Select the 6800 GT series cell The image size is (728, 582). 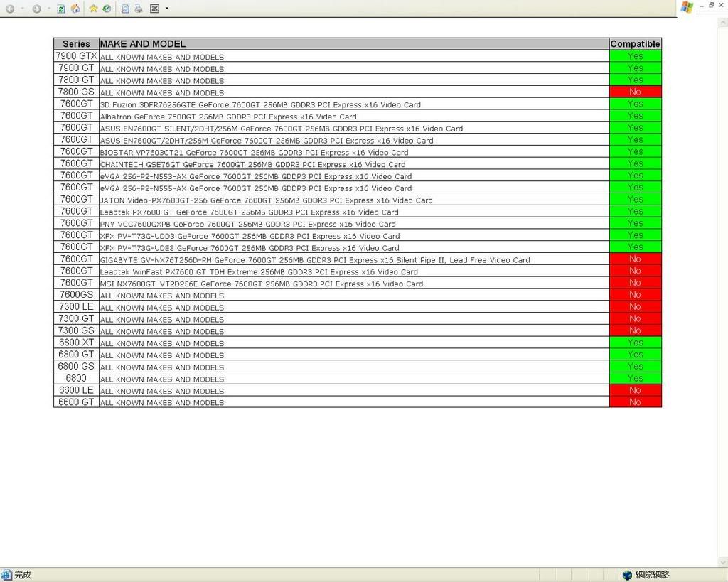coord(76,354)
